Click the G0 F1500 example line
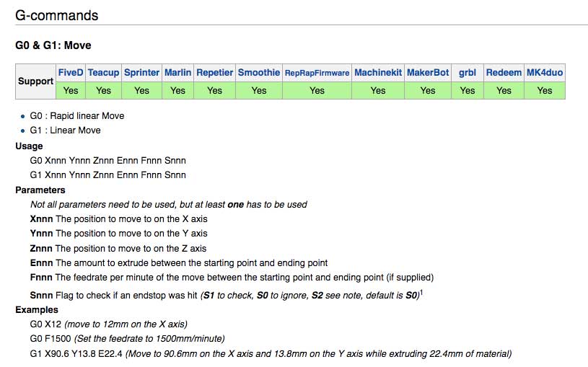This screenshot has height=367, width=588. click(x=127, y=338)
